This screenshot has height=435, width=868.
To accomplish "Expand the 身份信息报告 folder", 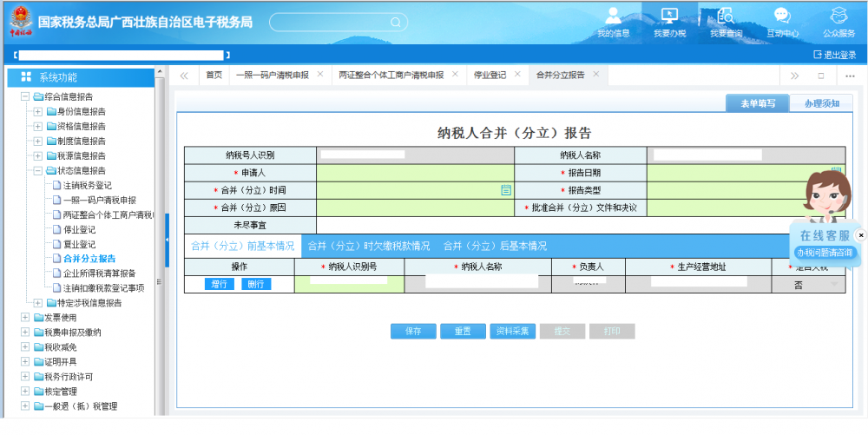I will click(x=37, y=112).
